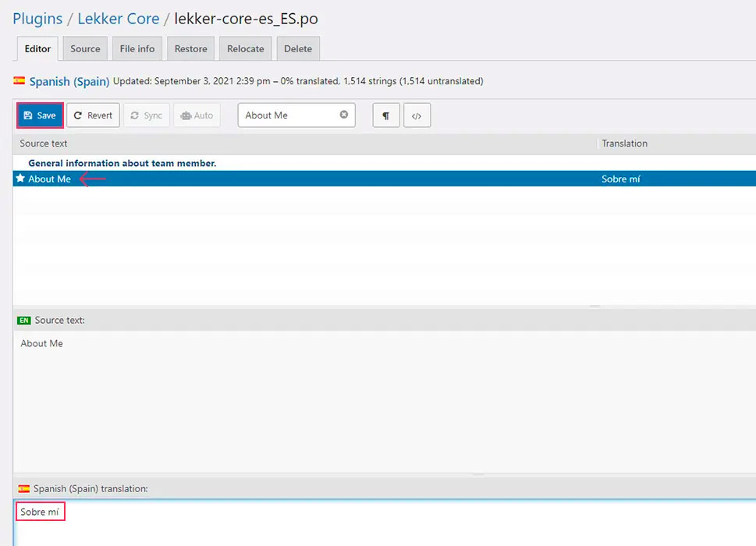The image size is (756, 546).
Task: Open the Restore tab
Action: tap(190, 48)
